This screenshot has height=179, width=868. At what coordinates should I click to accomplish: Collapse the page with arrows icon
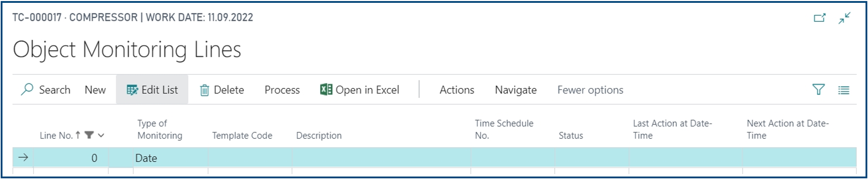point(844,18)
